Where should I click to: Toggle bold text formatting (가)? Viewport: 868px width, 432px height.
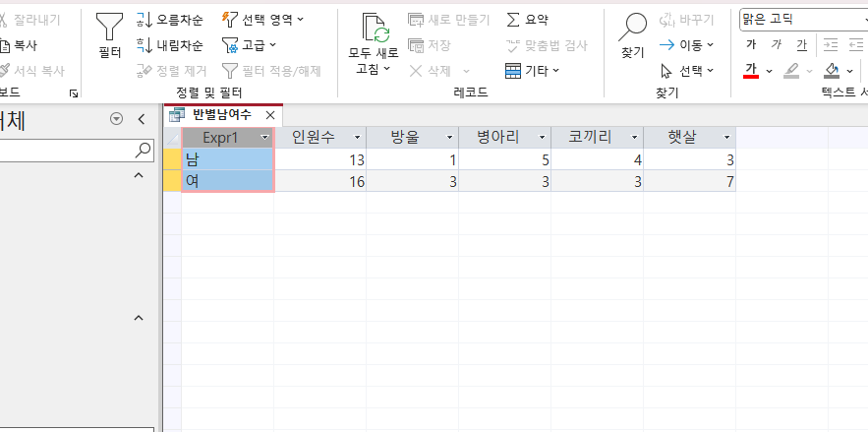point(751,44)
